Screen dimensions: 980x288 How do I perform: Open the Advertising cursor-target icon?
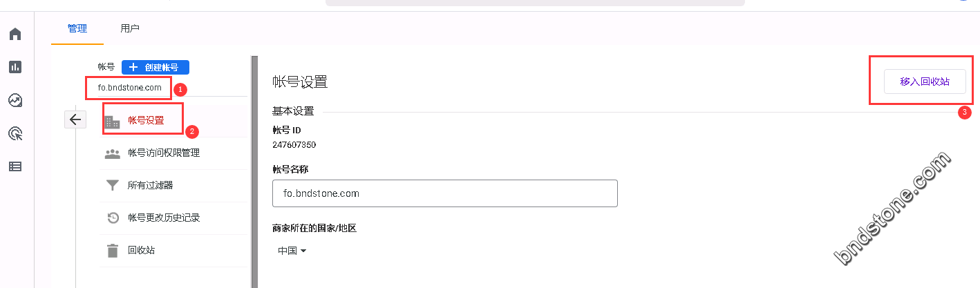pyautogui.click(x=15, y=133)
